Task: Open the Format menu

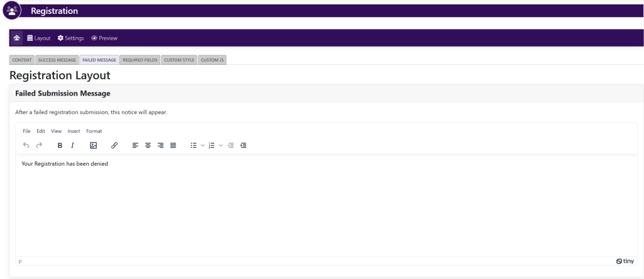Action: (94, 131)
